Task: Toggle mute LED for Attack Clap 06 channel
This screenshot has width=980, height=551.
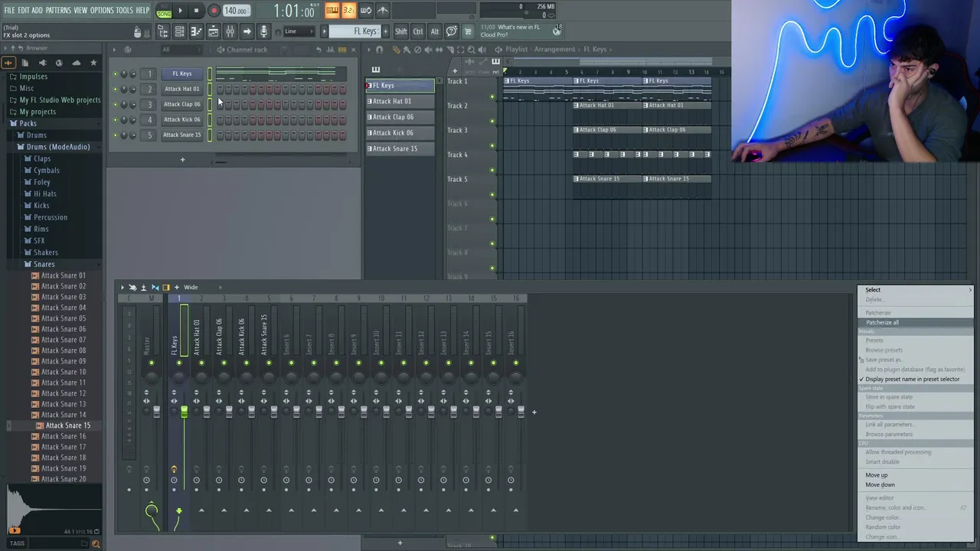Action: coord(116,105)
